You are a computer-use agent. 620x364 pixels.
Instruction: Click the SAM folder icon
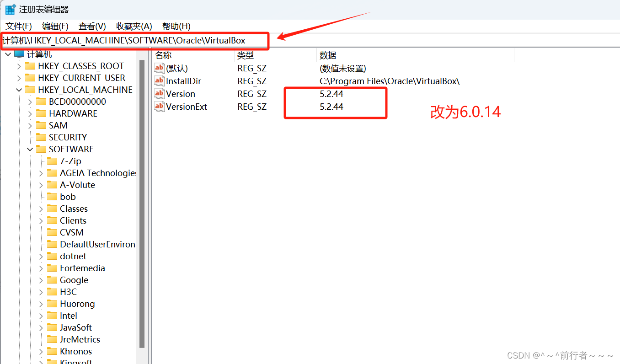pos(41,125)
